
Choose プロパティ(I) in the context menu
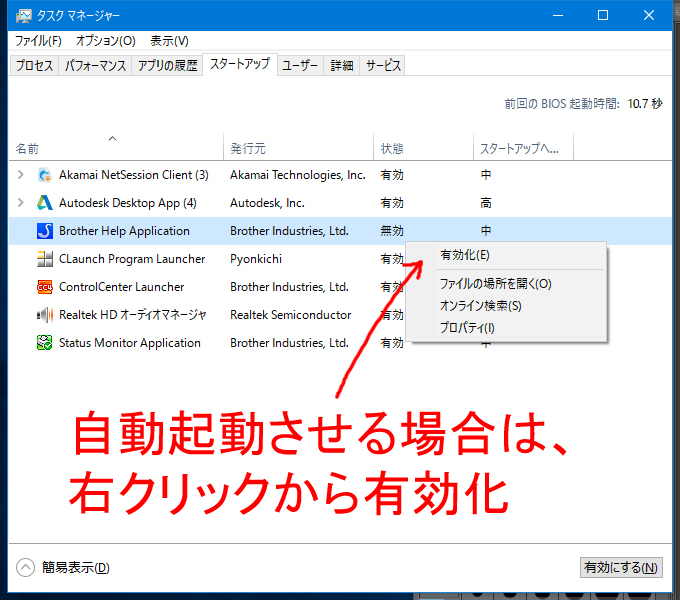point(506,328)
